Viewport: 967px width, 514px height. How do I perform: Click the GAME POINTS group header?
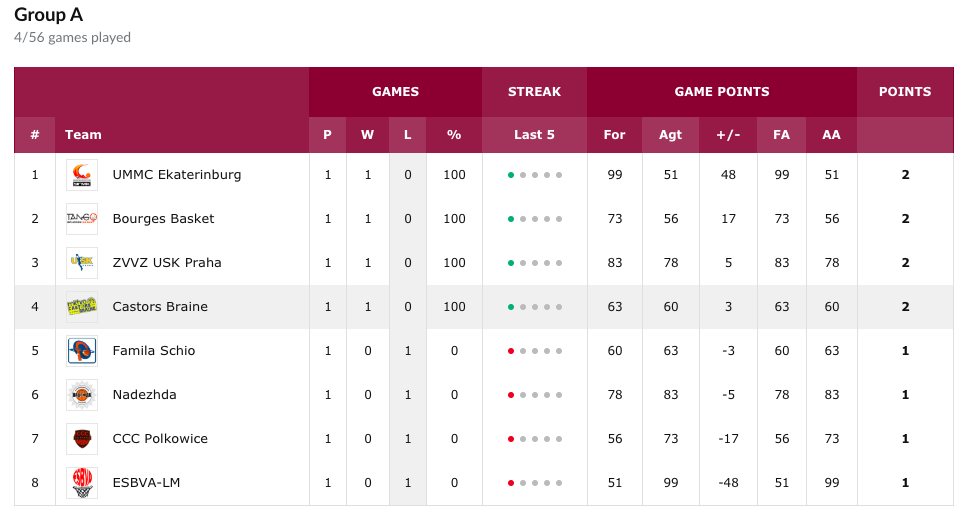pyautogui.click(x=722, y=92)
